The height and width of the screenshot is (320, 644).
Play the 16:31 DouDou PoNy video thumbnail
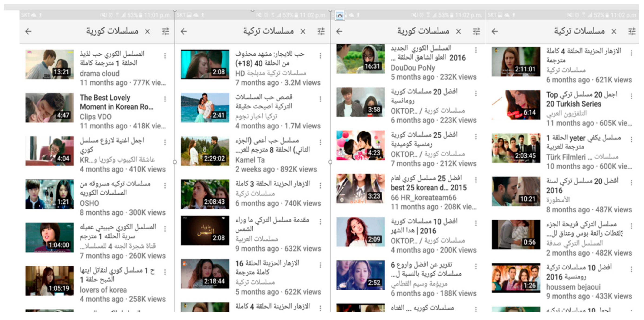point(361,59)
